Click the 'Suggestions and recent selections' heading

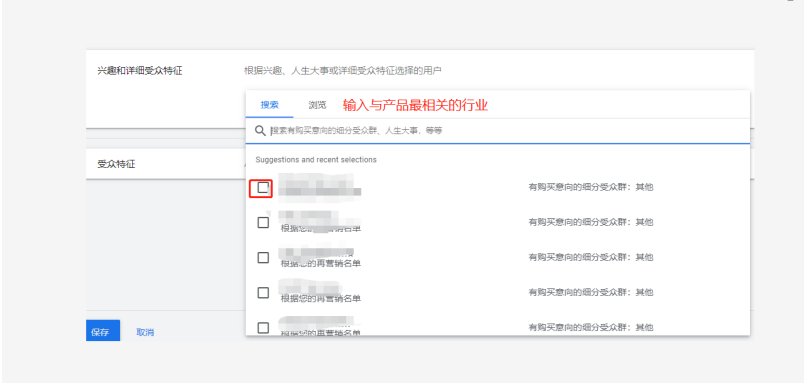pyautogui.click(x=316, y=159)
